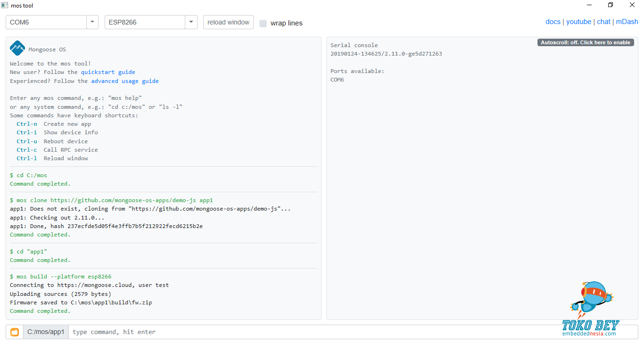The image size is (644, 343).
Task: Click the ESP8266 platform selection field
Action: tap(144, 22)
